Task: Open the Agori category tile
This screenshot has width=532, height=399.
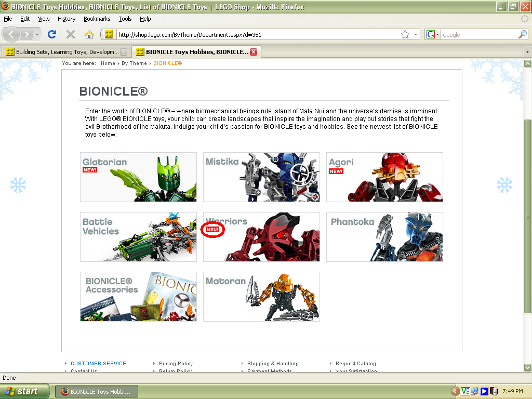Action: click(385, 177)
